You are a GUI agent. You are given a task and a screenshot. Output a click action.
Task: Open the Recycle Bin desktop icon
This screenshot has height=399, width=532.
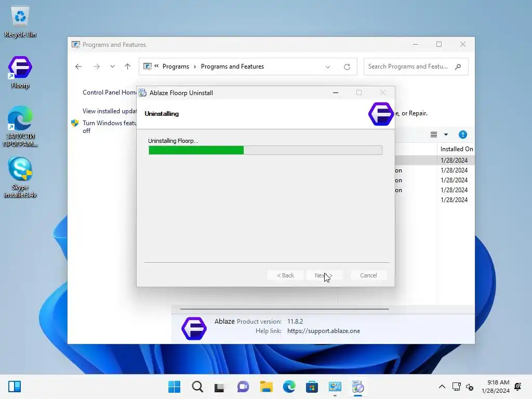point(20,22)
